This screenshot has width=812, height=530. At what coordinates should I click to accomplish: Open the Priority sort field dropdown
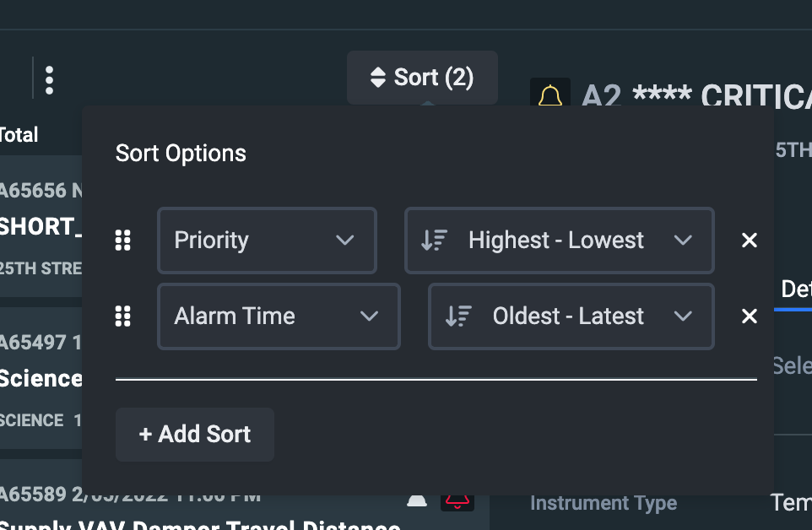[267, 241]
